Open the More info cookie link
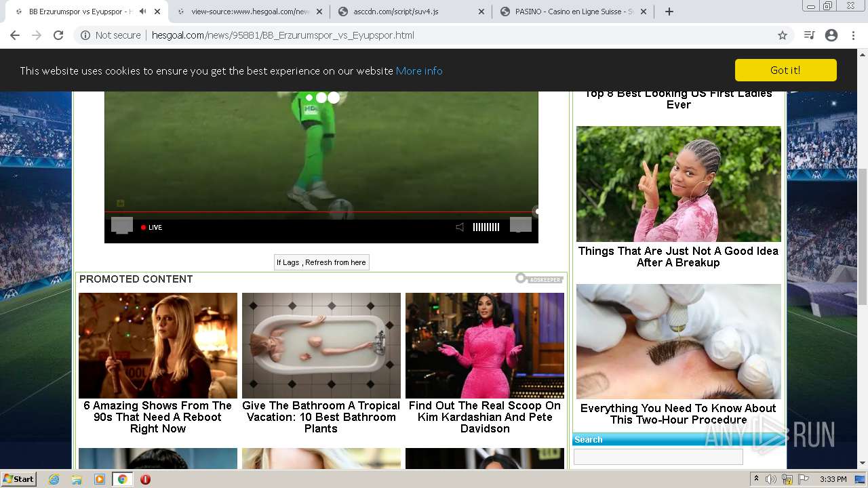The width and height of the screenshot is (868, 488). pyautogui.click(x=419, y=70)
